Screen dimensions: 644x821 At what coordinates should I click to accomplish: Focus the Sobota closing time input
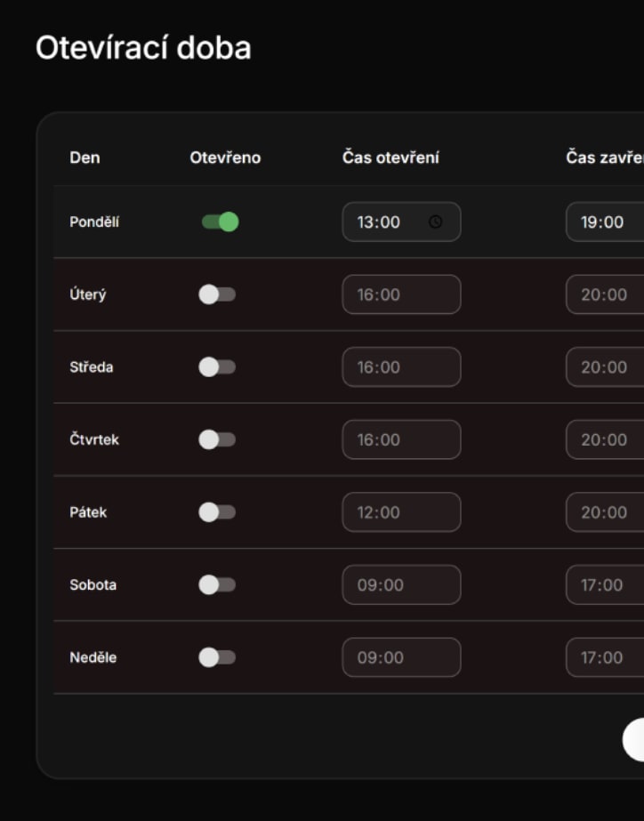[x=607, y=584]
